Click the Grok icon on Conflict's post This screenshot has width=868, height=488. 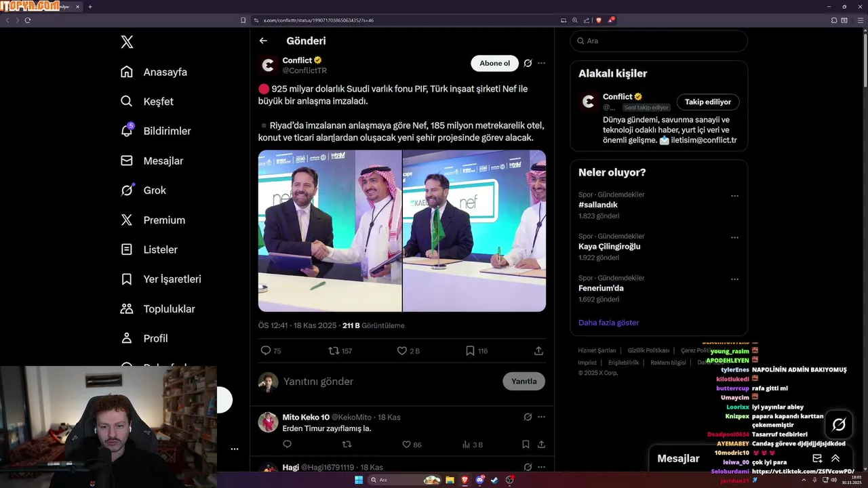click(528, 63)
